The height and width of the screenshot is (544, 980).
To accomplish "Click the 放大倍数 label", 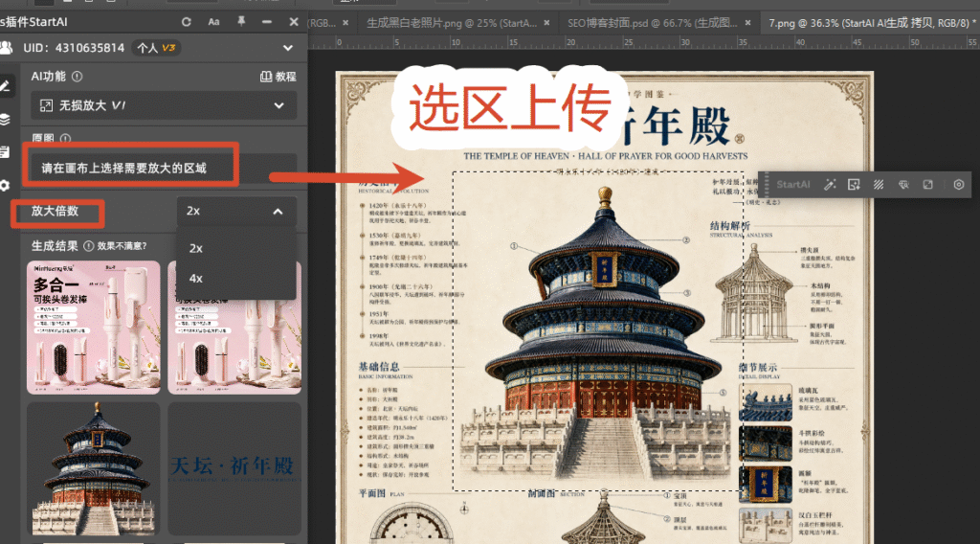I will point(55,211).
